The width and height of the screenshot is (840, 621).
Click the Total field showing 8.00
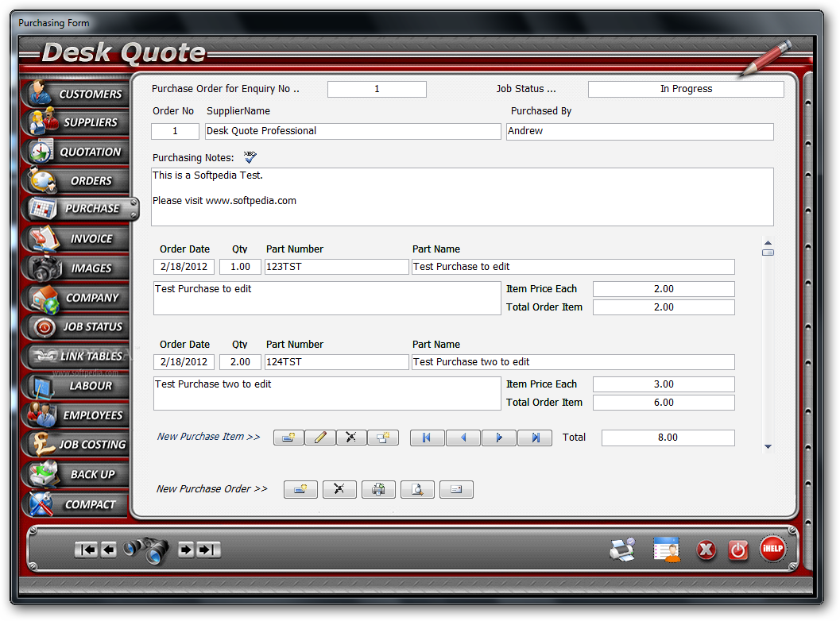pos(668,438)
